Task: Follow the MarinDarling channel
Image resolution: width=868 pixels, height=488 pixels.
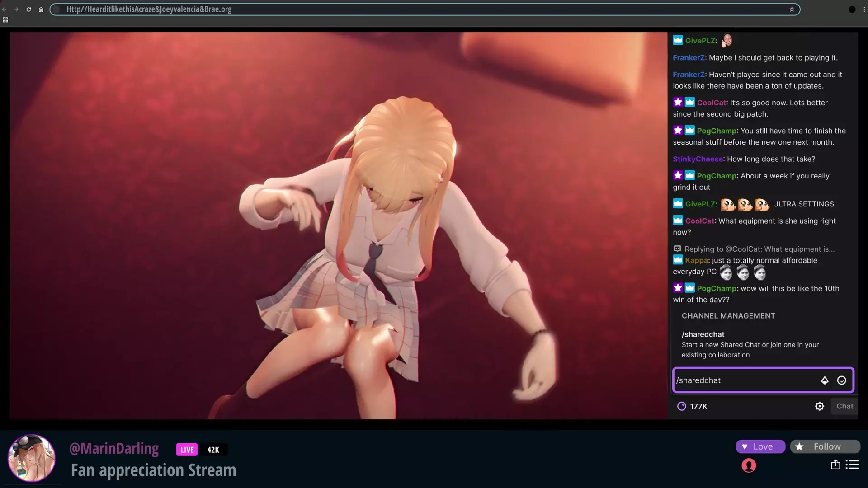Action: 825,446
